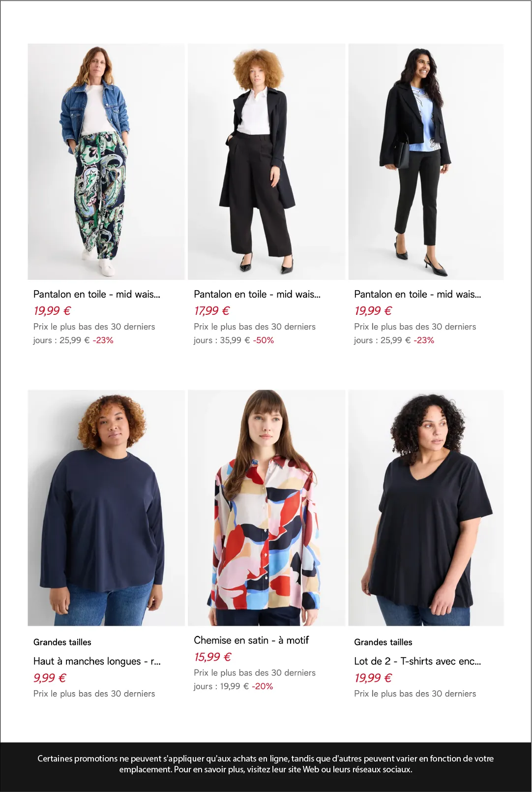Click the 17,99 € price
Screen dimensions: 532x792
(x=212, y=311)
